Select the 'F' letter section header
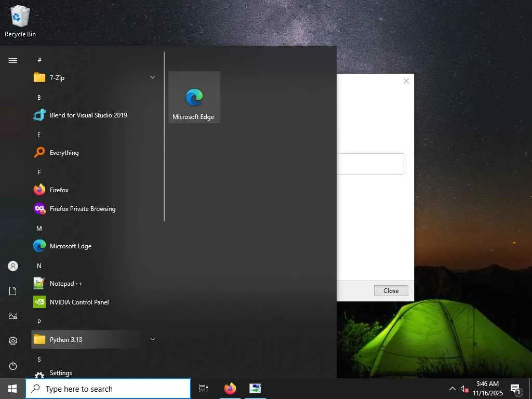Screen dimensions: 532x399 [39, 172]
